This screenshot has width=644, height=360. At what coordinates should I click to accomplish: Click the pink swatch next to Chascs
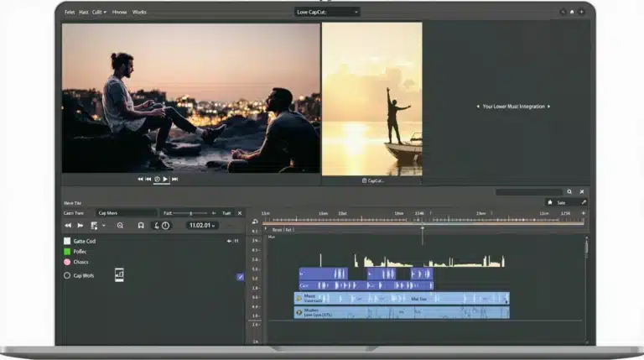tap(67, 262)
